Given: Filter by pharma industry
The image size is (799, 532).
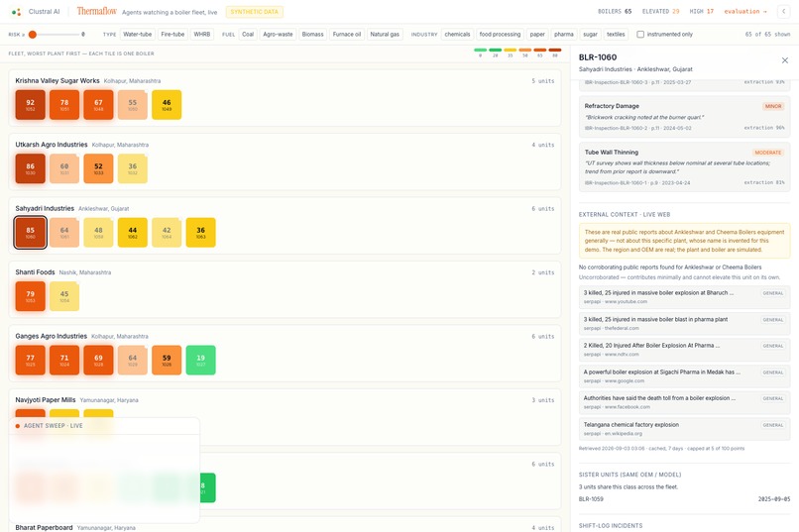Looking at the screenshot, I should pos(564,34).
